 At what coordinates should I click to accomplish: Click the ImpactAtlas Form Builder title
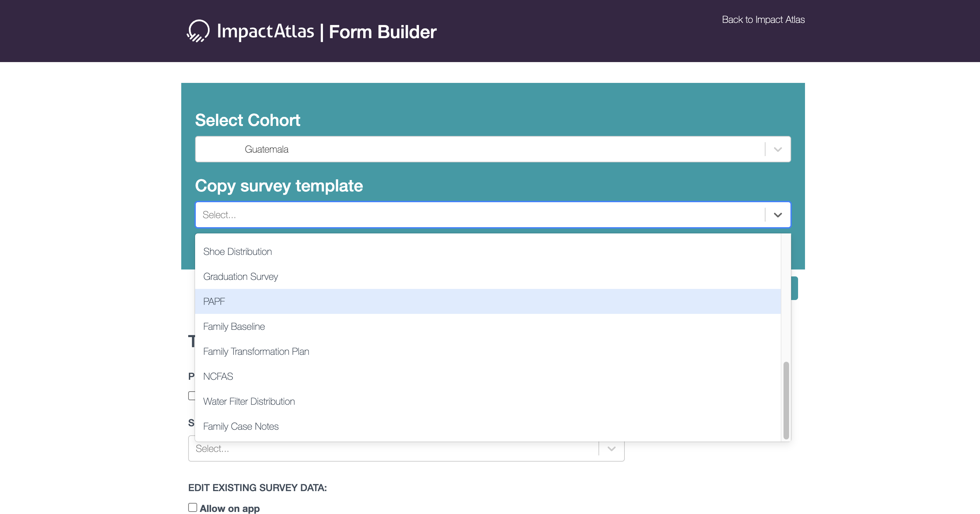pos(326,31)
